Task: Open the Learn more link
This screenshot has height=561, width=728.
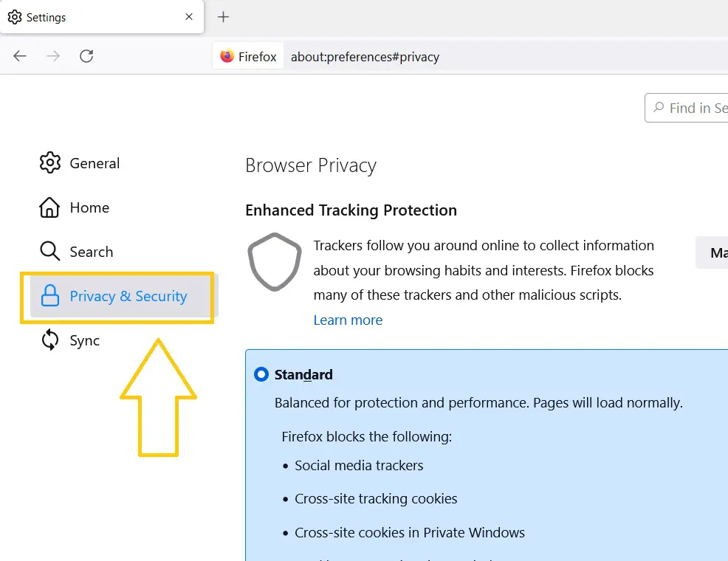Action: (x=348, y=320)
